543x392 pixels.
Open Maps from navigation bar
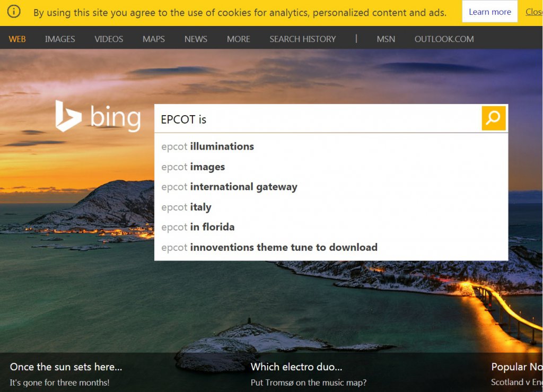pos(153,39)
